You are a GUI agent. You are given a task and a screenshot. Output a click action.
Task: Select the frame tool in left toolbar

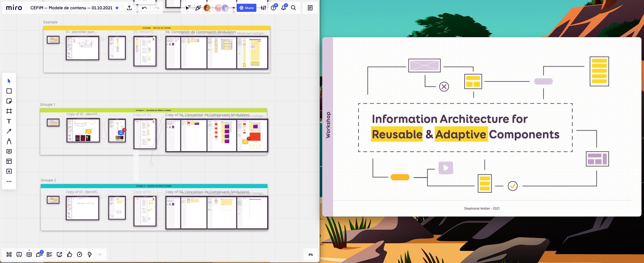click(9, 111)
